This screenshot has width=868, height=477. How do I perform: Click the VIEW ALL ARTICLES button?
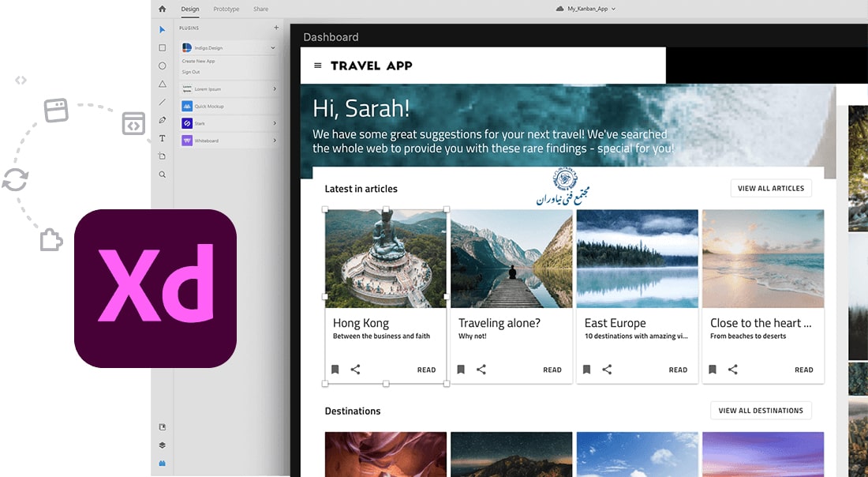770,189
